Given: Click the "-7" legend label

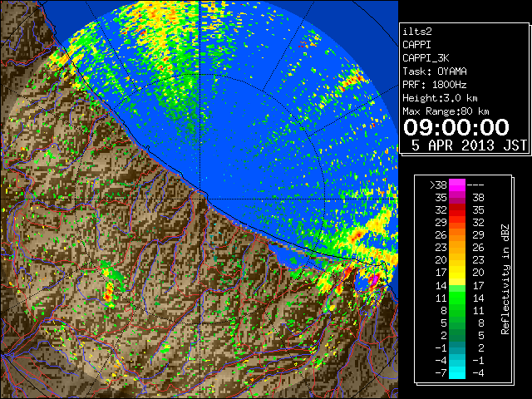Looking at the screenshot, I should 441,373.
